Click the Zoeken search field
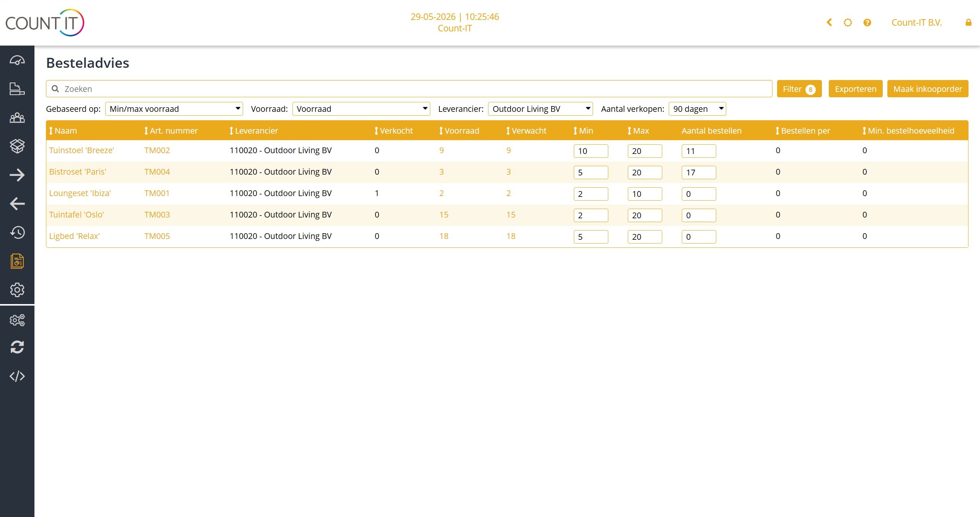980x517 pixels. 409,89
